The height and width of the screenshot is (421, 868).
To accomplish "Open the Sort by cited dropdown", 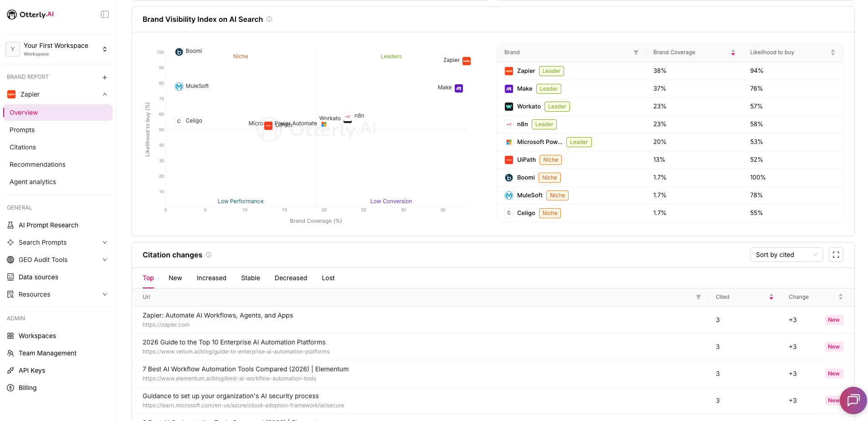I will (786, 255).
